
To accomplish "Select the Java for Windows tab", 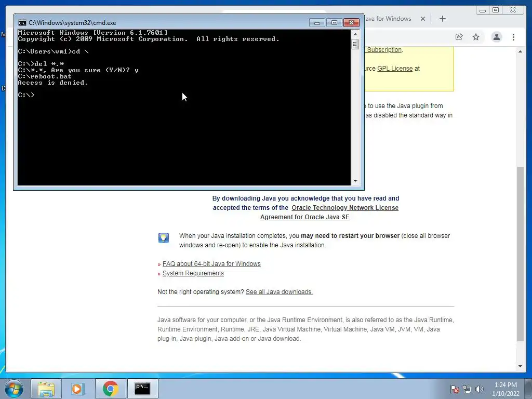I will [x=389, y=19].
